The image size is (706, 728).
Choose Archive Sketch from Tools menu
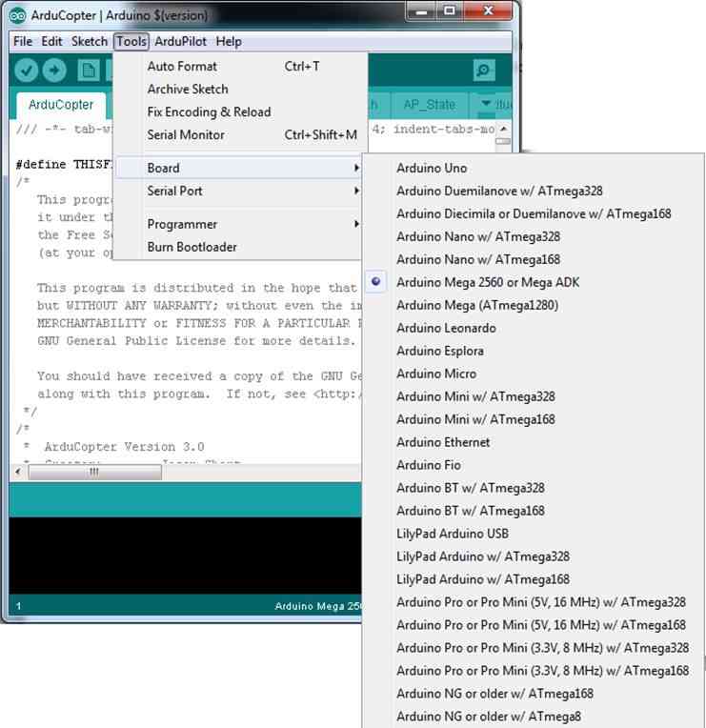point(188,89)
